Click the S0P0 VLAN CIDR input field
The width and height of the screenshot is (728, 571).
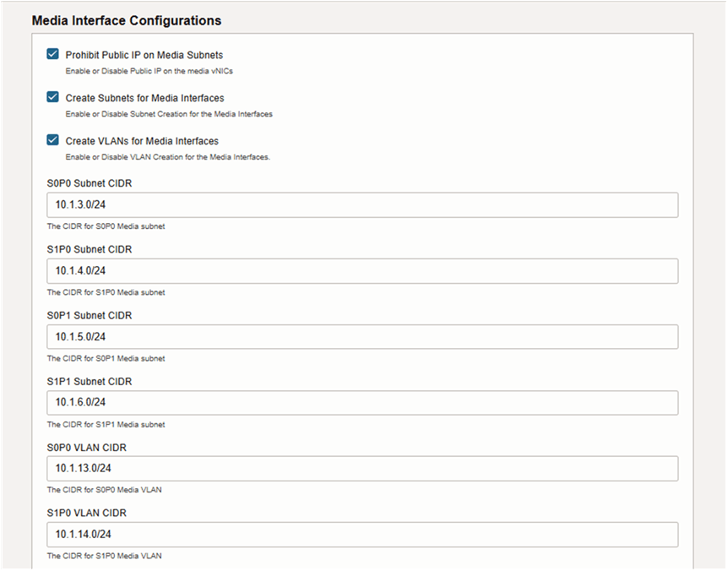click(x=363, y=468)
